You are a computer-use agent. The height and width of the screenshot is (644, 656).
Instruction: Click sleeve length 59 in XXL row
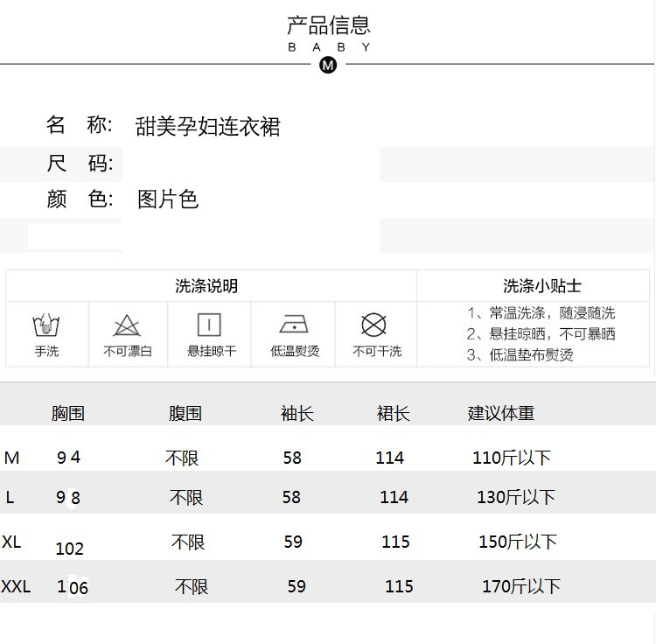coord(297,586)
